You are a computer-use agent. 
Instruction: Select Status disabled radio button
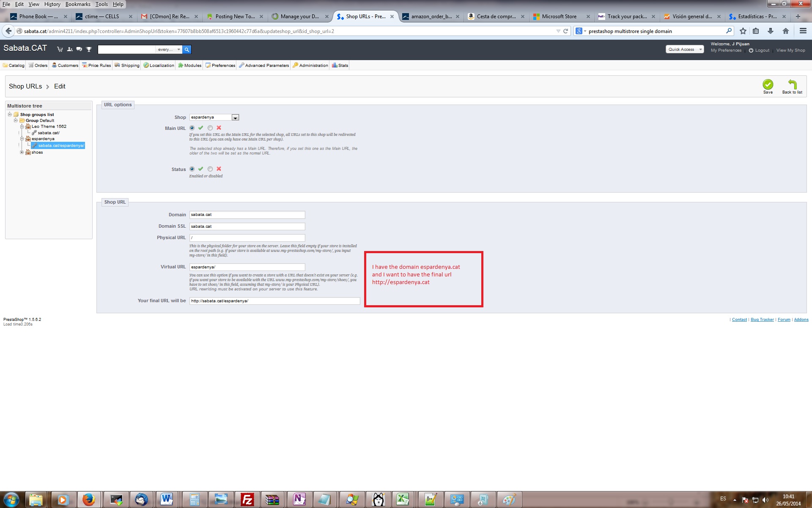(210, 169)
